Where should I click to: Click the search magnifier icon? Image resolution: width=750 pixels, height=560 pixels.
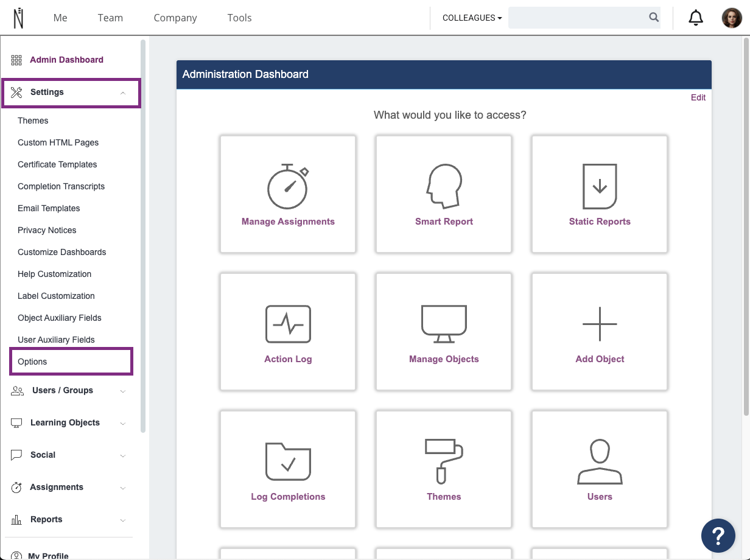click(654, 18)
